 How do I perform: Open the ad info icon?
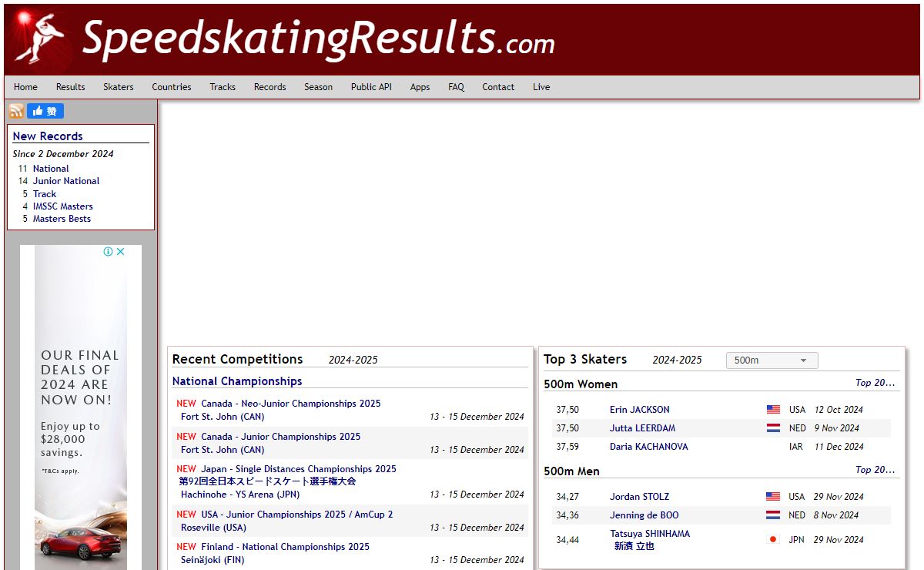109,251
